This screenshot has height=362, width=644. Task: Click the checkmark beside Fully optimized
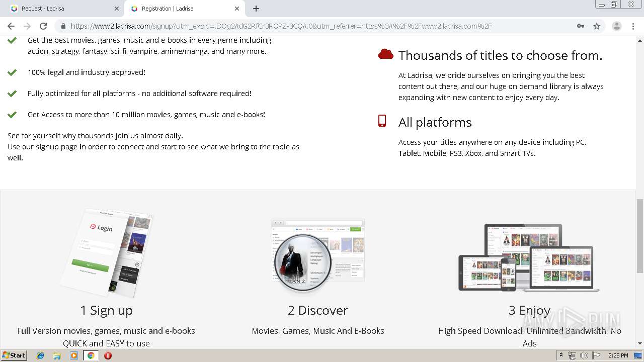tap(12, 94)
